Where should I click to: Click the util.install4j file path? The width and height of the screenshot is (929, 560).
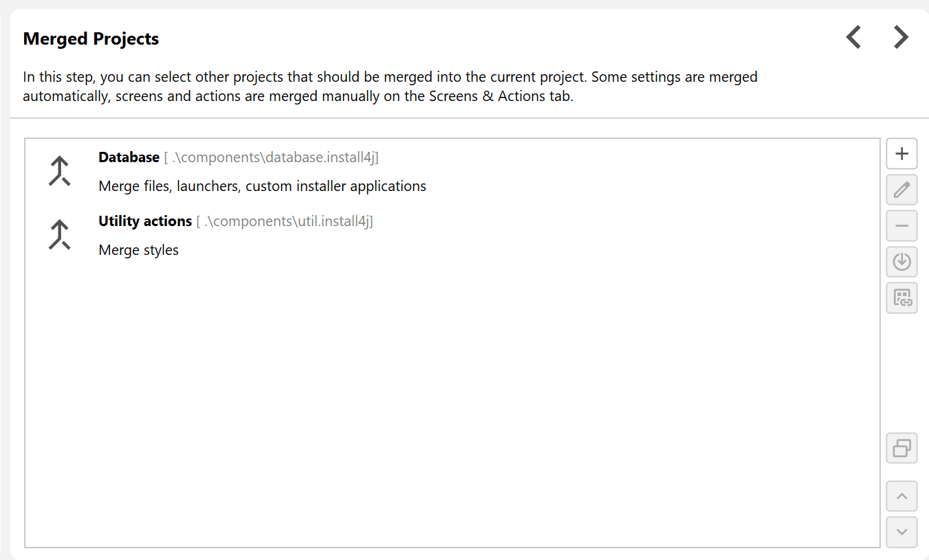[x=285, y=221]
